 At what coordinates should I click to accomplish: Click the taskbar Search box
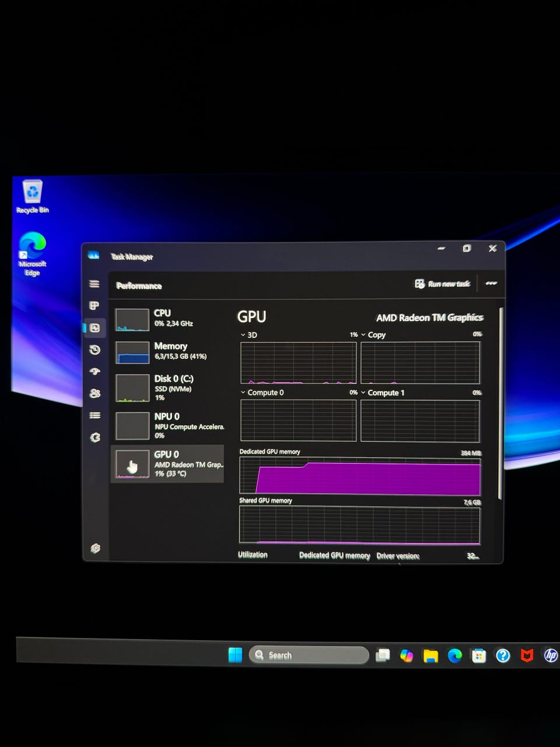pos(309,655)
